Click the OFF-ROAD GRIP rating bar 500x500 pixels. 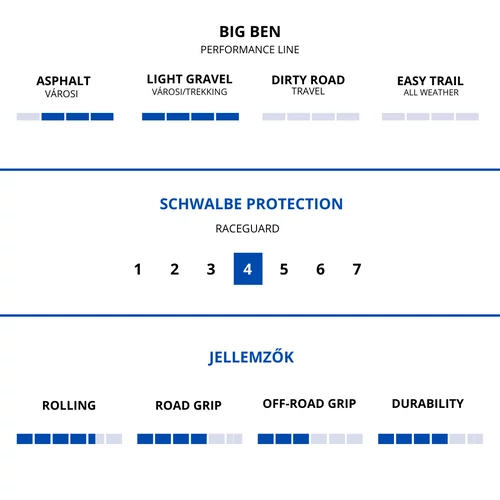tap(310, 439)
